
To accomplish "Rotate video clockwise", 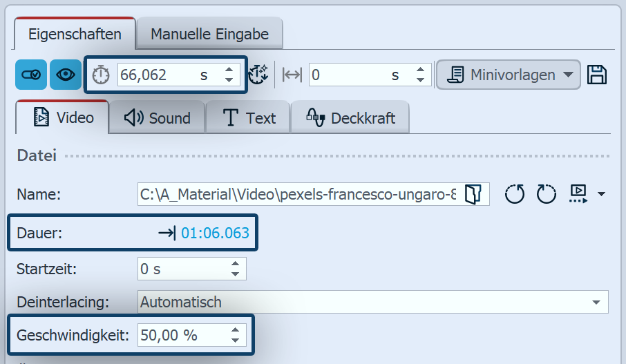I will coord(546,195).
